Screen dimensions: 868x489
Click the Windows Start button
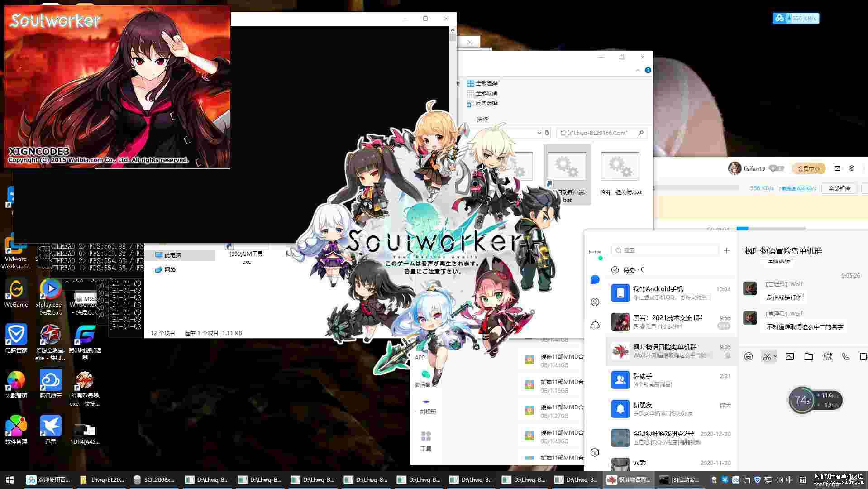(x=10, y=480)
